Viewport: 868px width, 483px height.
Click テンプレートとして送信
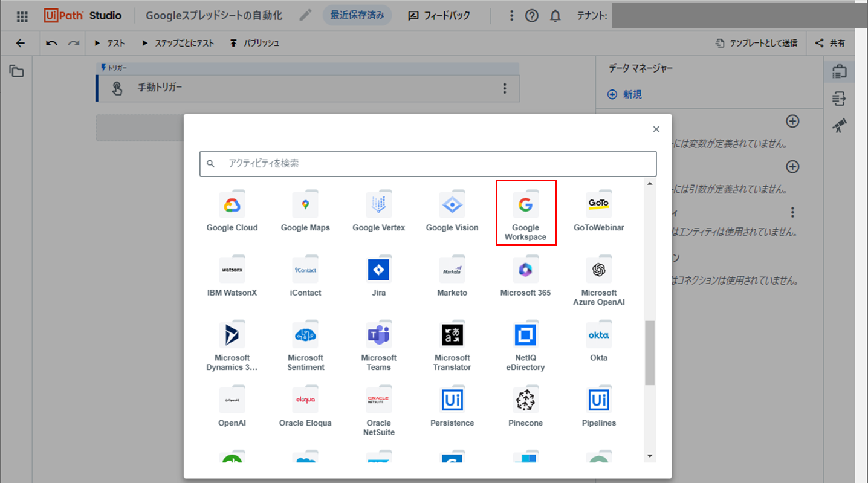pyautogui.click(x=756, y=43)
